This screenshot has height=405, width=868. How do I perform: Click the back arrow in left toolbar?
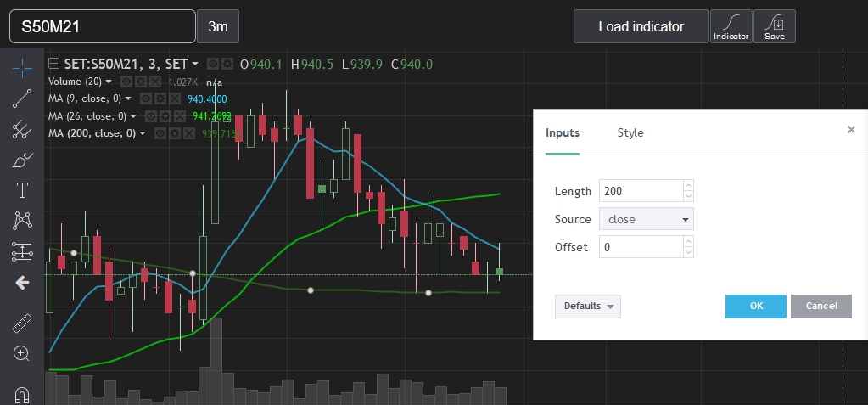[x=22, y=283]
